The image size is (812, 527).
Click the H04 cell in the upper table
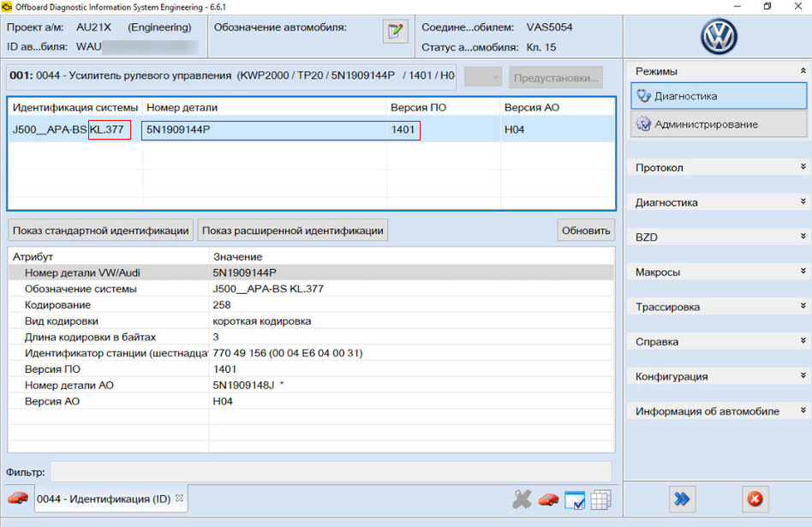point(558,129)
